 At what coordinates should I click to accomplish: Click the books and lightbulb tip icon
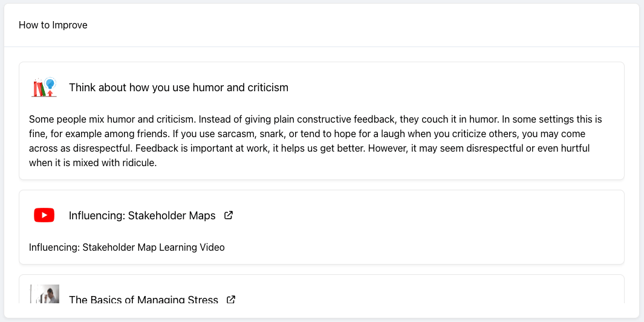pyautogui.click(x=44, y=88)
